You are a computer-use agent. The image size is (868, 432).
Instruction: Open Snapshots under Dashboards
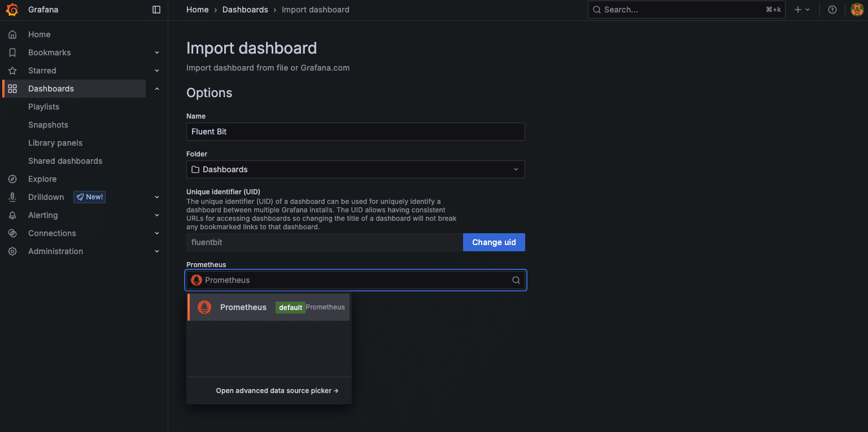click(48, 125)
